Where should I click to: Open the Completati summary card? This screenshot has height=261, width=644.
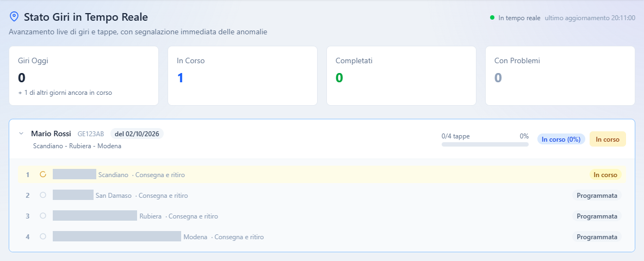401,76
